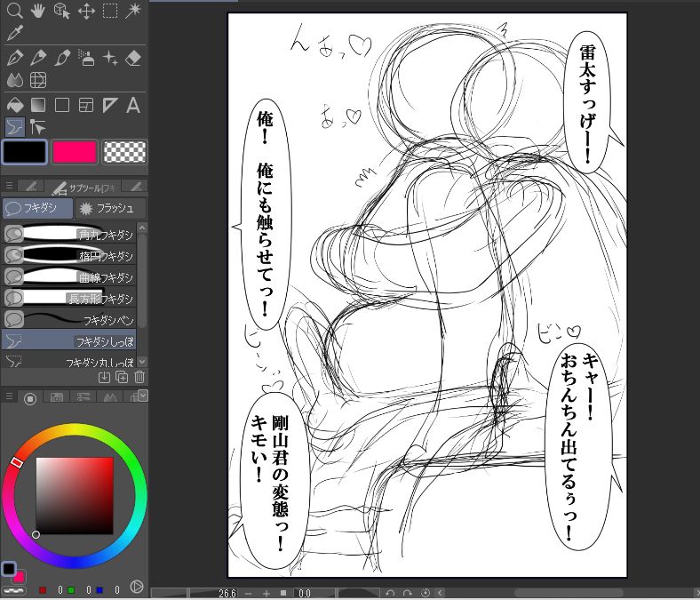Select the Frame border tool

coord(86,106)
